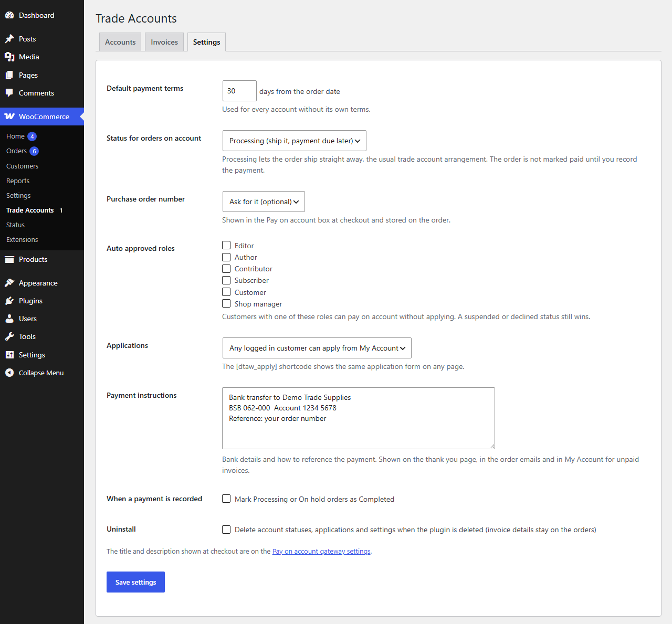The width and height of the screenshot is (672, 624).
Task: Click into the Payment instructions textarea
Action: pyautogui.click(x=359, y=418)
